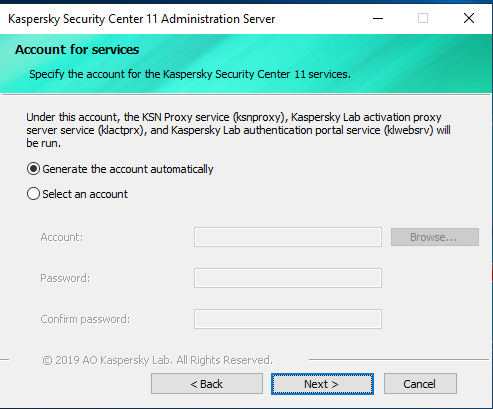Click the Account: field label
Viewport: 493px width, 409px height.
pos(62,237)
